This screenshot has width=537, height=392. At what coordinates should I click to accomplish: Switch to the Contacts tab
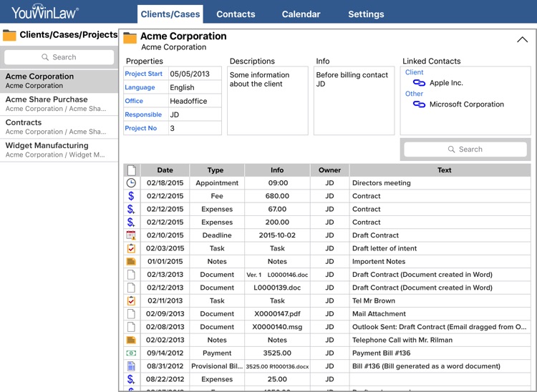tap(236, 14)
